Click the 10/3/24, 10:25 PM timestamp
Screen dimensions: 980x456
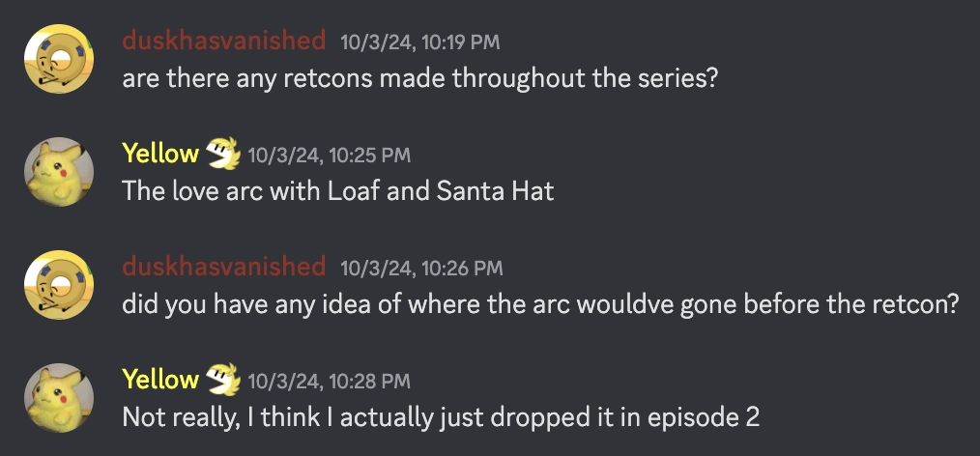[330, 156]
